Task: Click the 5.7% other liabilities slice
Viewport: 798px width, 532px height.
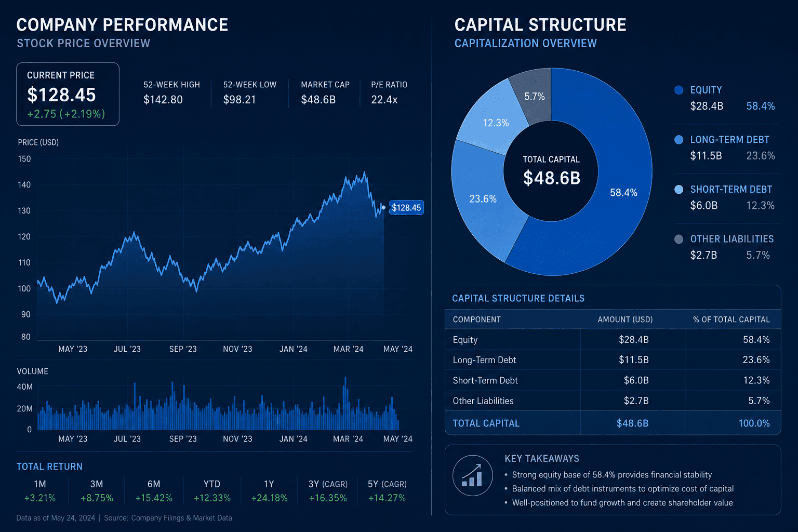Action: click(535, 96)
